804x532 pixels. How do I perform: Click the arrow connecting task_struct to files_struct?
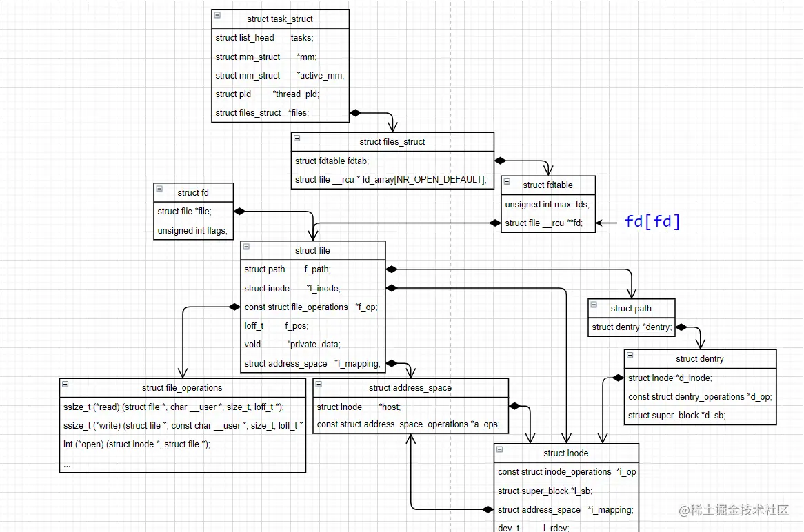[376, 112]
